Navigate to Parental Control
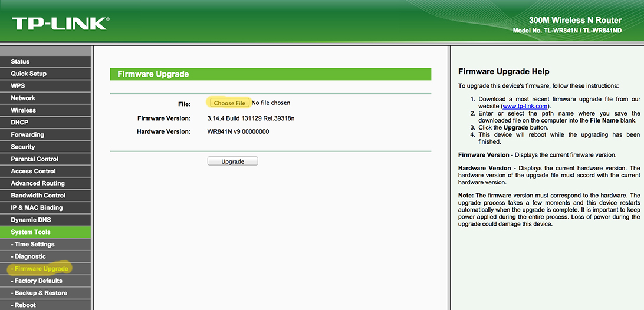Image resolution: width=644 pixels, height=310 pixels. [35, 159]
